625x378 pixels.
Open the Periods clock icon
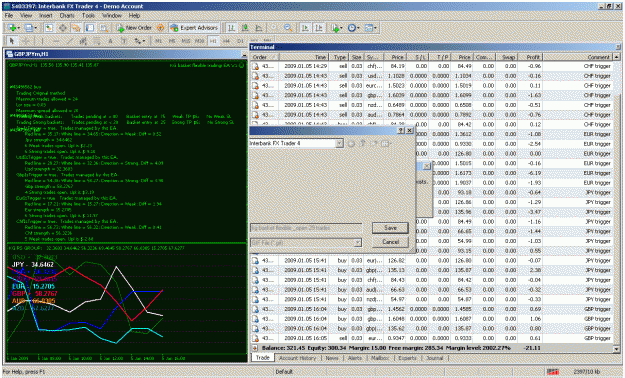[352, 28]
